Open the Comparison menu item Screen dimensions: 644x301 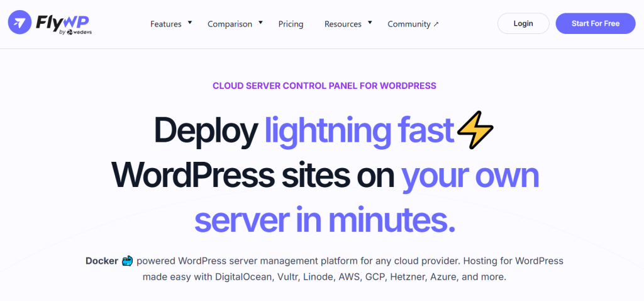click(230, 24)
